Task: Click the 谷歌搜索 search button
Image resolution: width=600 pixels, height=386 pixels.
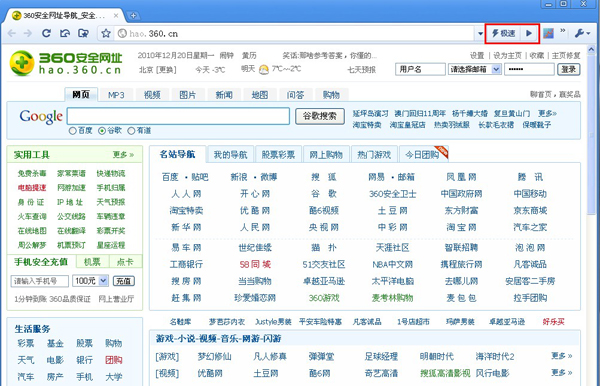Action: point(320,116)
